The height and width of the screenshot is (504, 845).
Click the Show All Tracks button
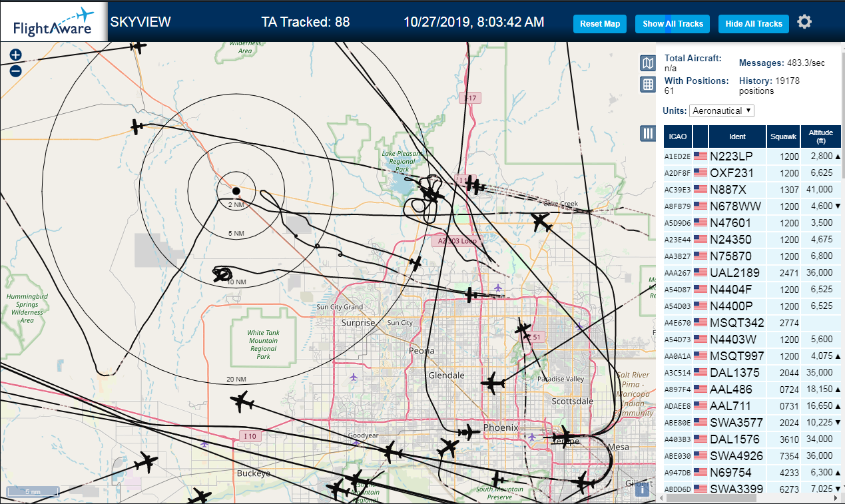(673, 24)
